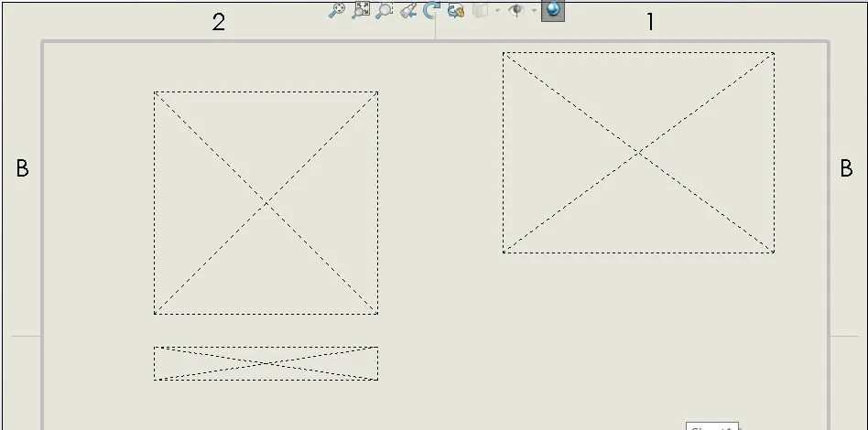Select the square empty drawing view
868x430 pixels.
click(x=266, y=203)
